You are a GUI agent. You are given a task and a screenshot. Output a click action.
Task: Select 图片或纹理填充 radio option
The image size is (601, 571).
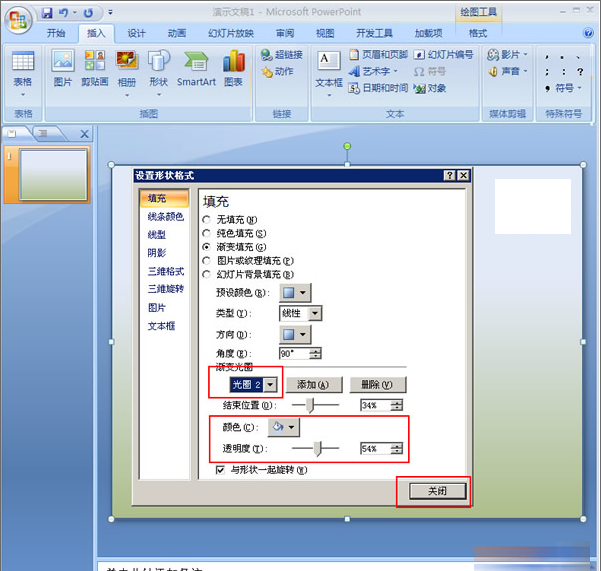click(x=206, y=261)
